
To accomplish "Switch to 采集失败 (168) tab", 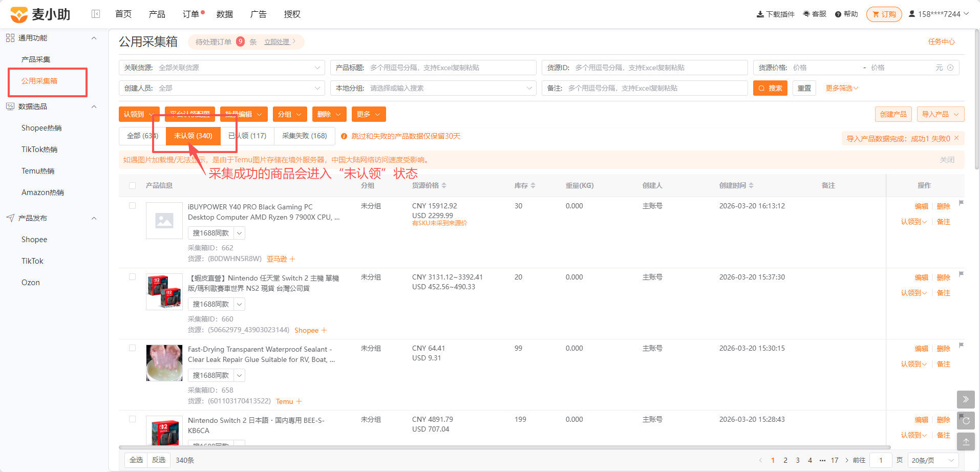I will click(305, 136).
